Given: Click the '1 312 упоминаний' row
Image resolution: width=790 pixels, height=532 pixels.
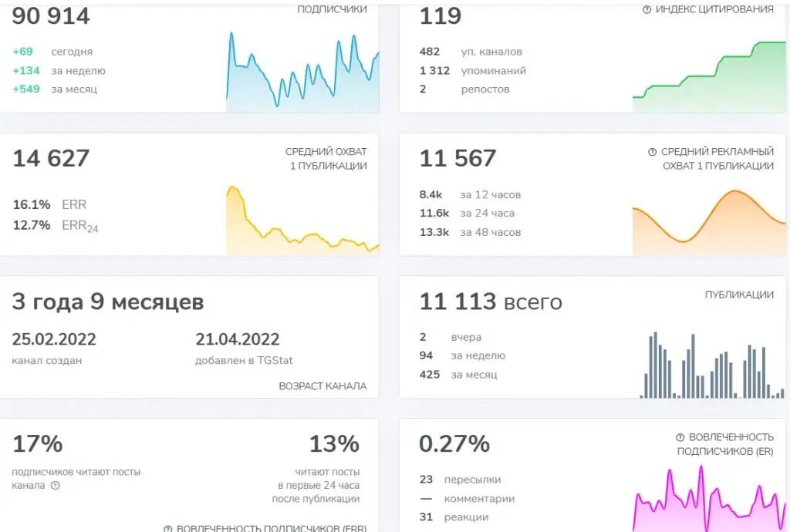Looking at the screenshot, I should coord(473,70).
